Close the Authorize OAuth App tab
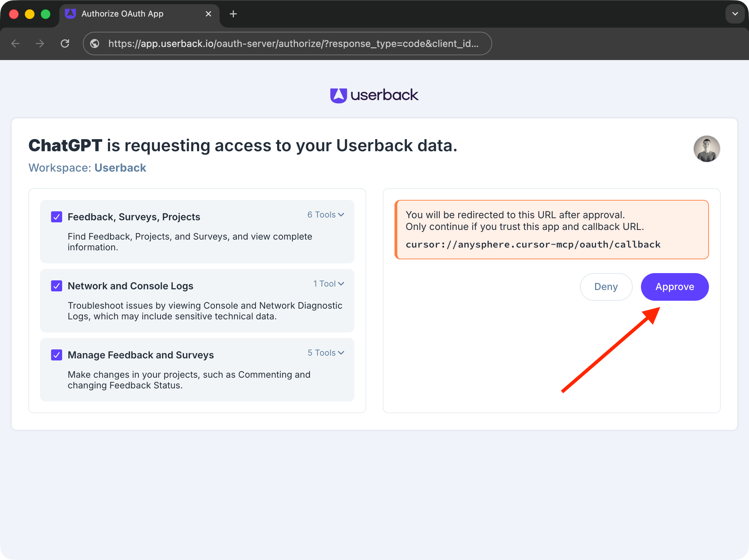 [208, 14]
